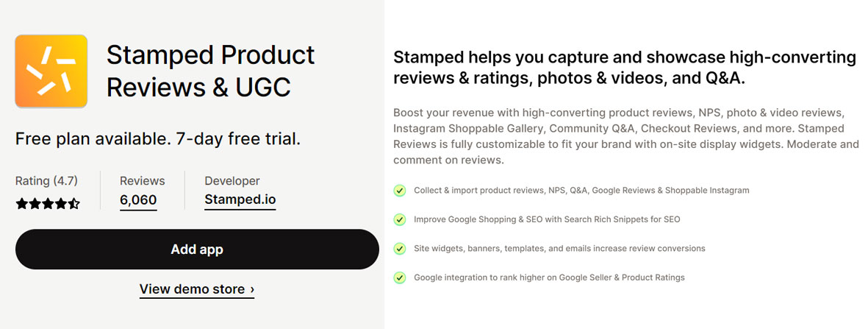Click the Reviews label above 6,060
868x329 pixels.
[143, 181]
